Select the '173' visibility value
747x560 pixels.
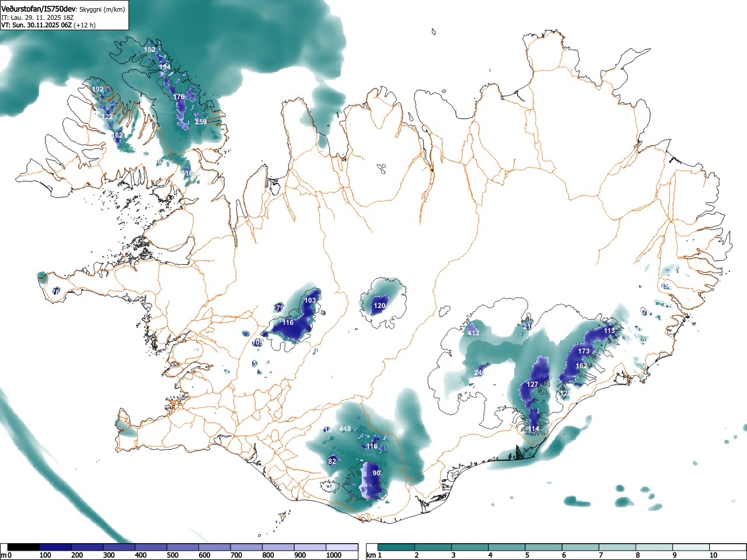click(584, 351)
